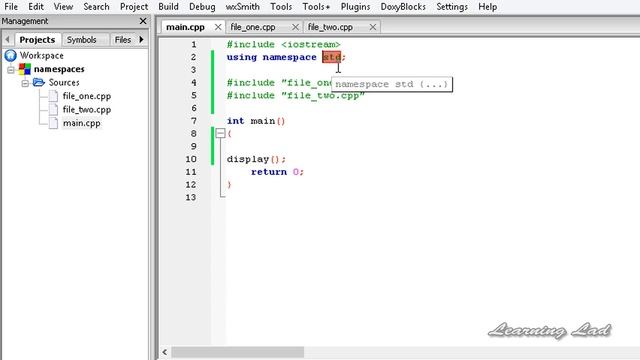Close the Management panel
Screen dimensions: 640x360
[143, 21]
